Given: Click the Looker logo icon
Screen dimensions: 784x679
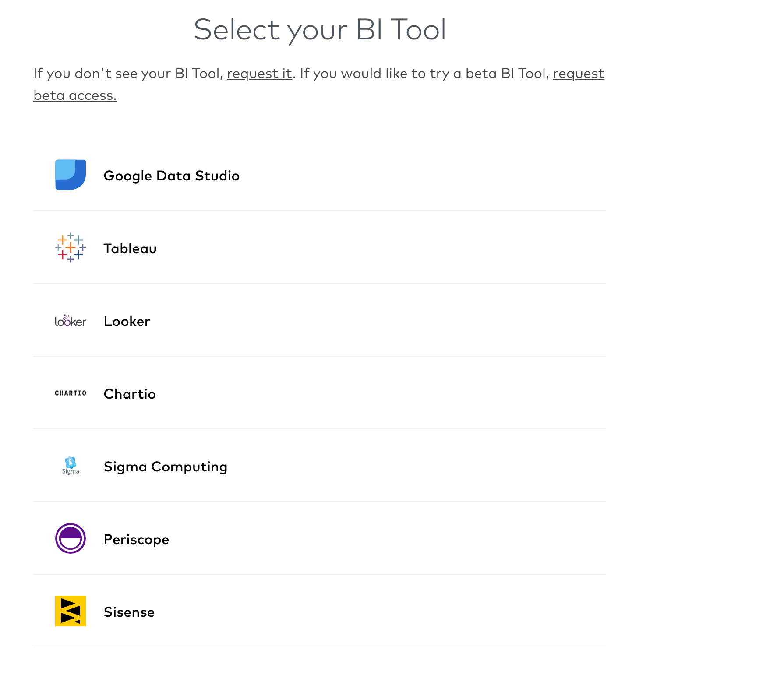Looking at the screenshot, I should click(71, 321).
